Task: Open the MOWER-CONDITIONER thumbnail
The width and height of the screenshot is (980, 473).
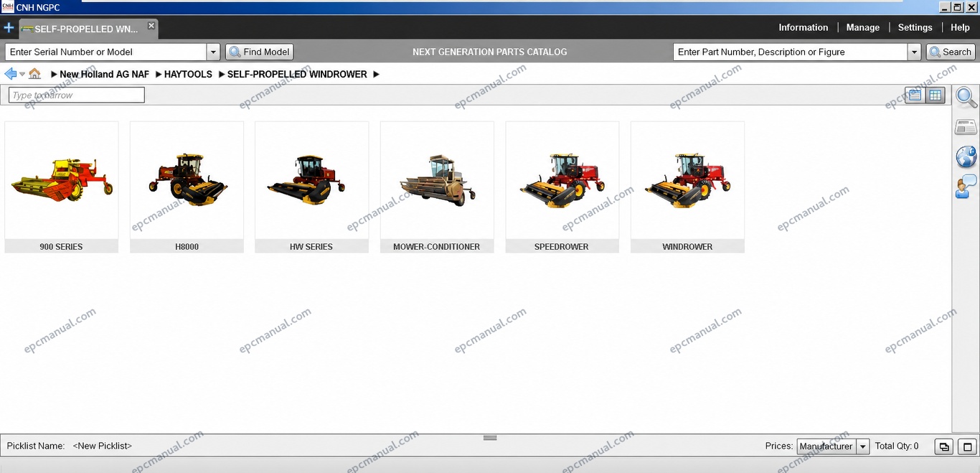Action: 437,180
